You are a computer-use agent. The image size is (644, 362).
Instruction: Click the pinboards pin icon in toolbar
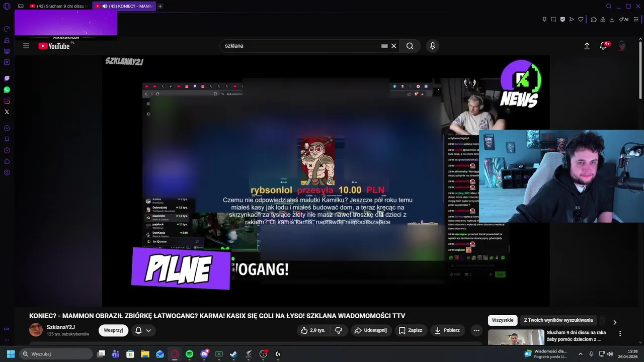coord(544,19)
